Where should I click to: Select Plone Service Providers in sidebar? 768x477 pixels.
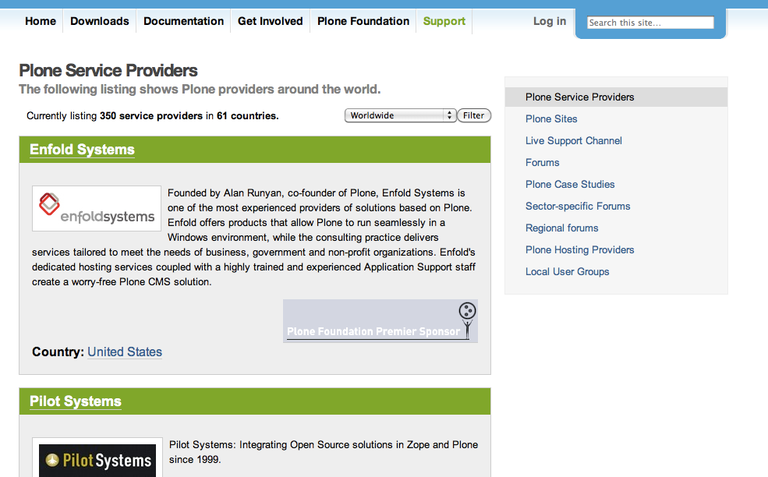[616, 97]
